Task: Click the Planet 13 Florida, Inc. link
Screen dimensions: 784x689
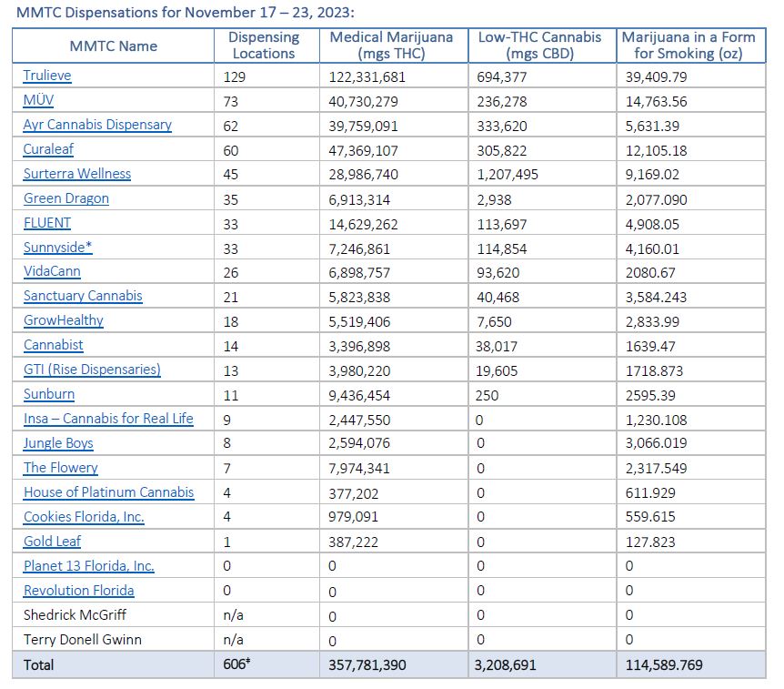Action: coord(89,566)
